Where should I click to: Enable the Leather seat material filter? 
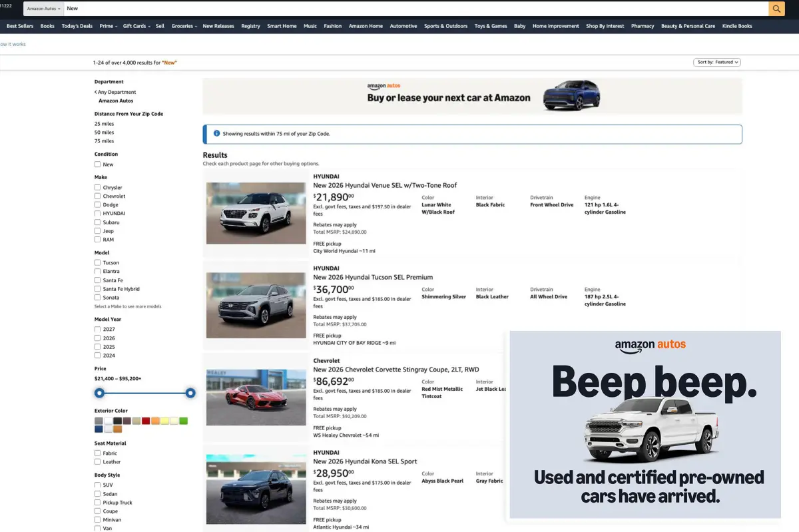coord(96,461)
